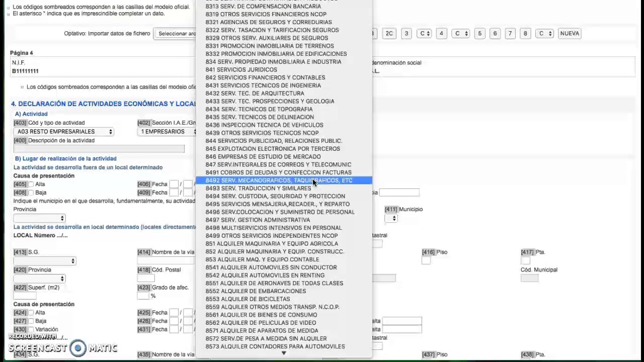The width and height of the screenshot is (644, 362).
Task: Focus the [423] Grado de afec. field
Action: click(143, 296)
